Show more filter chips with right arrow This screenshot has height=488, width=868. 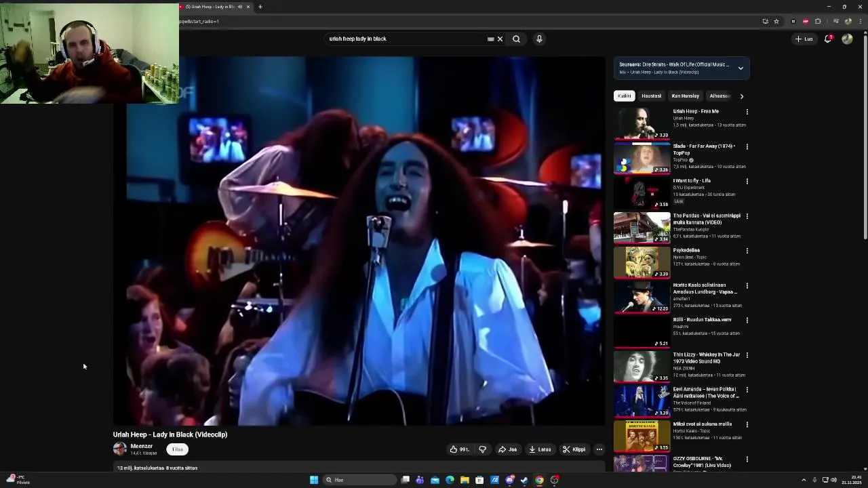click(x=741, y=96)
